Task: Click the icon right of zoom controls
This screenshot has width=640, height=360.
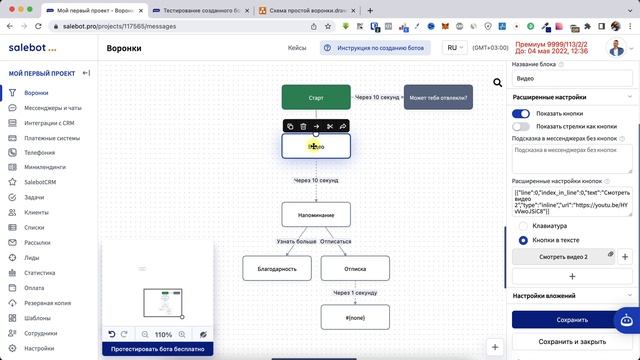Action: point(203,335)
